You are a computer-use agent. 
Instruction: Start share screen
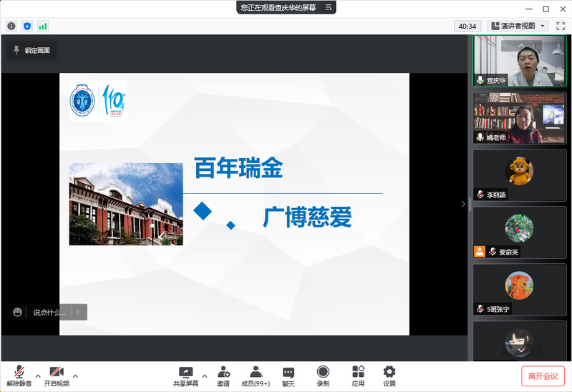point(185,376)
